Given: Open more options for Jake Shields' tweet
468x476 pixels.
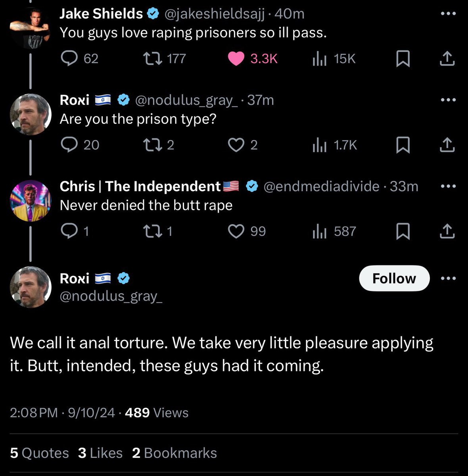Looking at the screenshot, I should (x=448, y=13).
